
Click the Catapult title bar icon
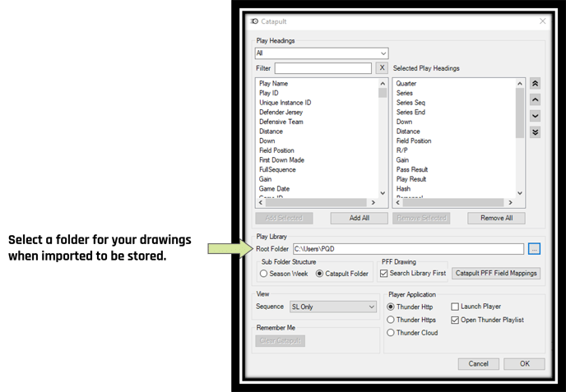coord(254,21)
